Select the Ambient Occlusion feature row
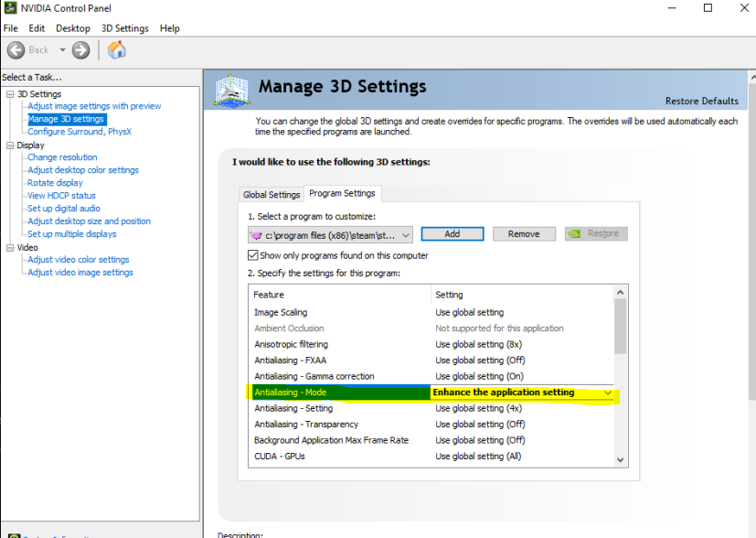The width and height of the screenshot is (756, 538). (431, 328)
